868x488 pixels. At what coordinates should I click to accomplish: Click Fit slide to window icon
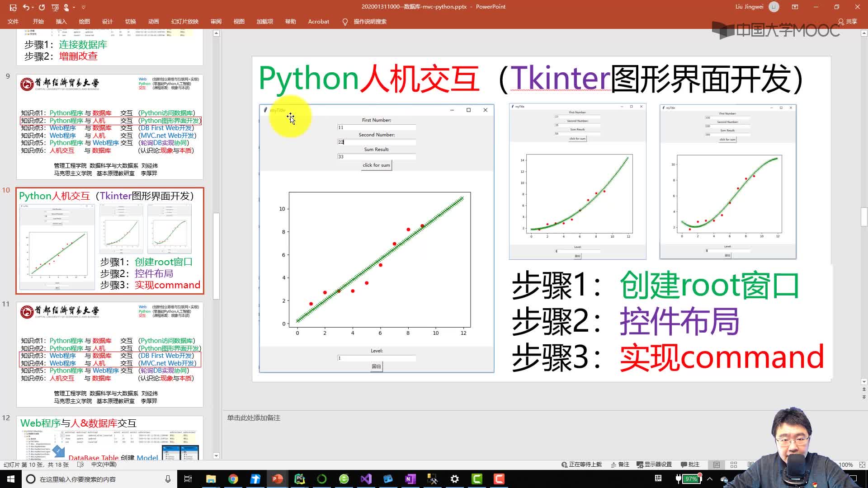click(862, 465)
